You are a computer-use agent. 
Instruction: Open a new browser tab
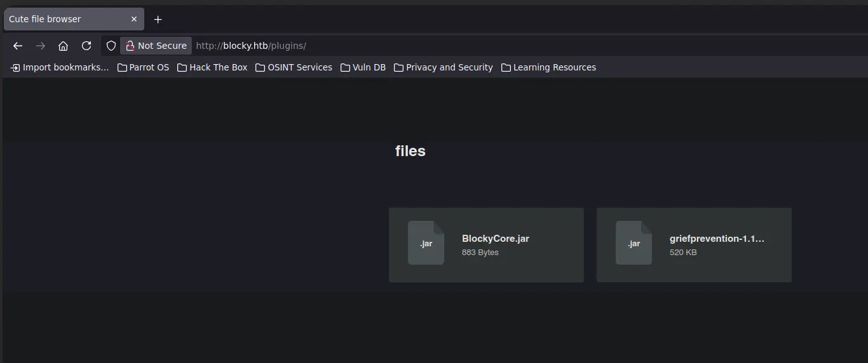click(158, 19)
